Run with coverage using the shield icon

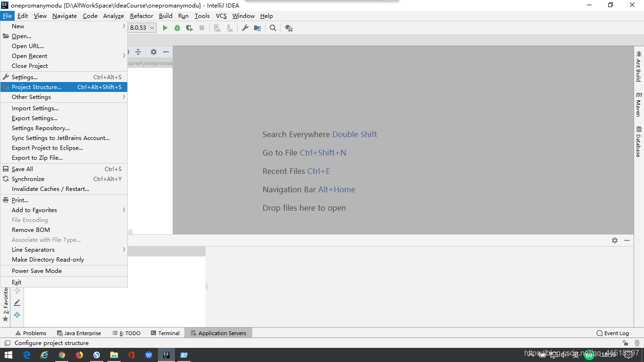pos(190,28)
